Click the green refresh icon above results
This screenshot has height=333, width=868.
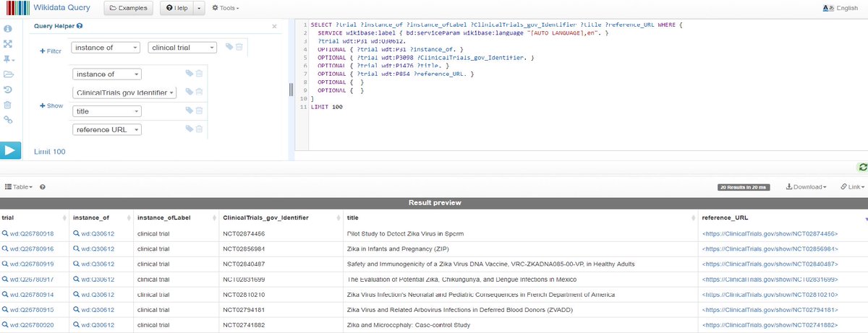[862, 167]
